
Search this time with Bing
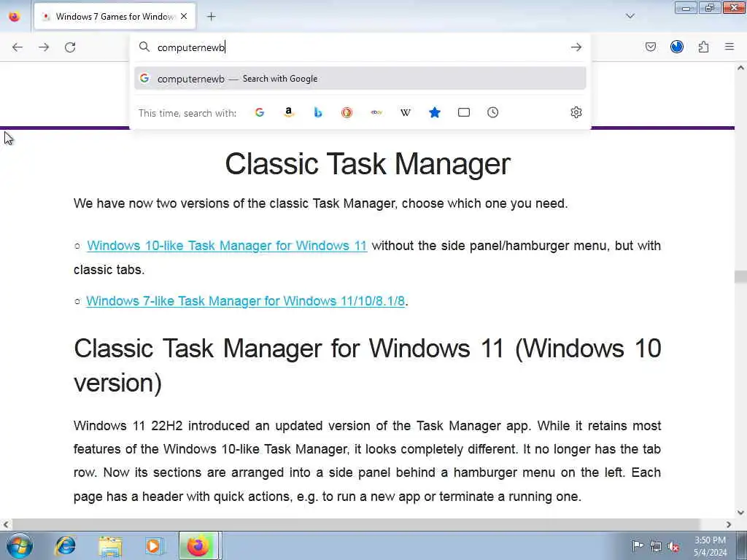click(318, 112)
